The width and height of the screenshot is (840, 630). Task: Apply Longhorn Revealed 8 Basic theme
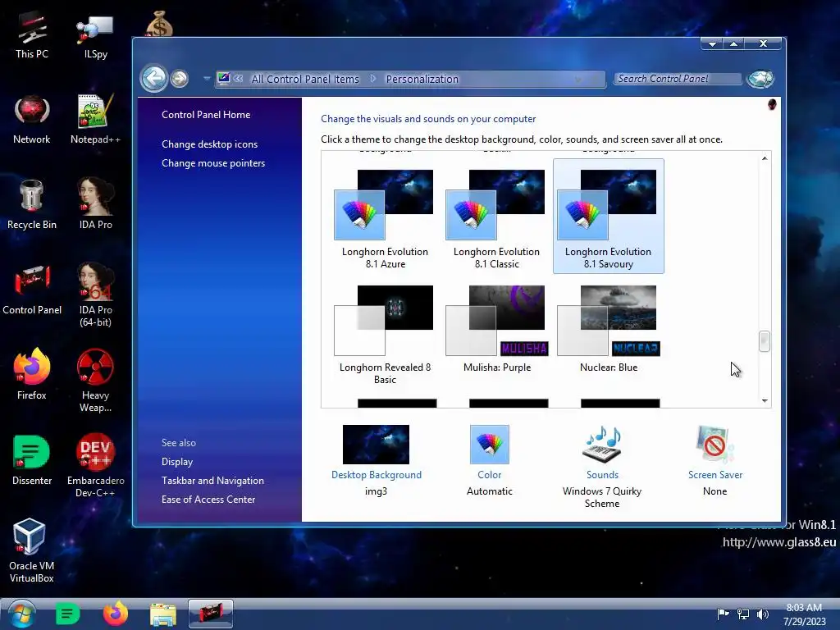385,335
